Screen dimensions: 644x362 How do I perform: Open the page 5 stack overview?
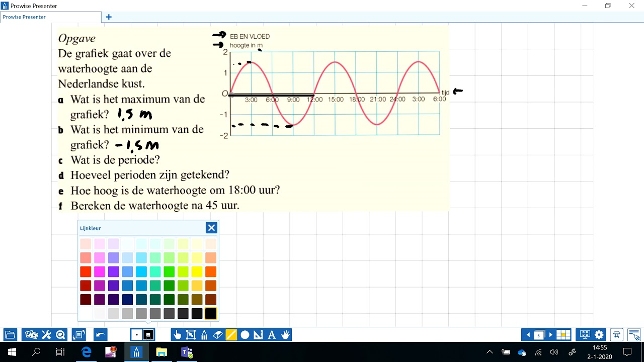pos(539,335)
